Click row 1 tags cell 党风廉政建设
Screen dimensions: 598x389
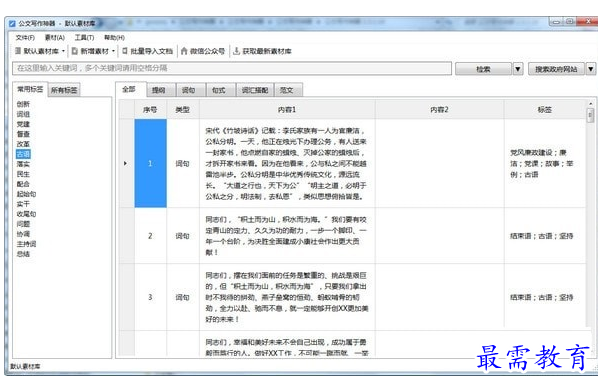(545, 163)
